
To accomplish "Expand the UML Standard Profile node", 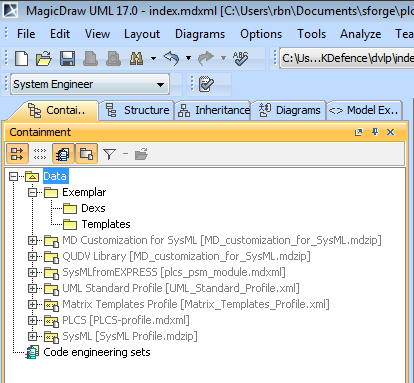I will coord(32,288).
